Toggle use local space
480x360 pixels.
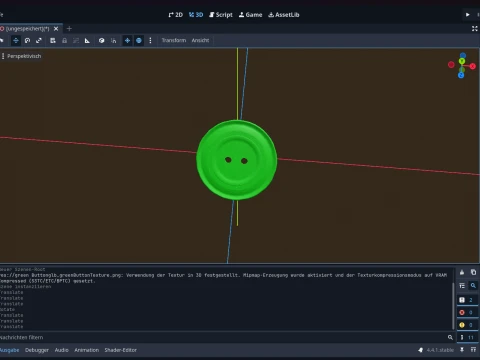click(102, 41)
